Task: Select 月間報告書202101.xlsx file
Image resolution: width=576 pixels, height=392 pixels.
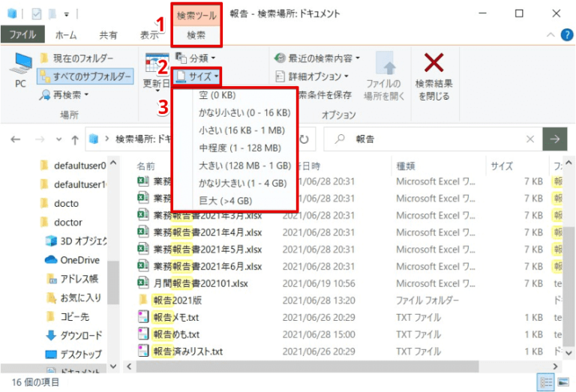Action: coord(193,283)
